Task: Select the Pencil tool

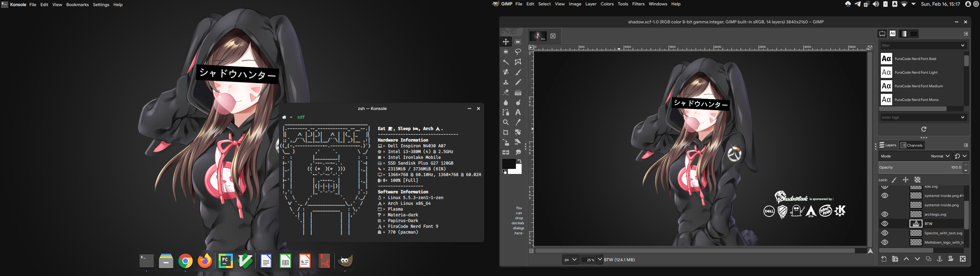Action: pos(518,82)
